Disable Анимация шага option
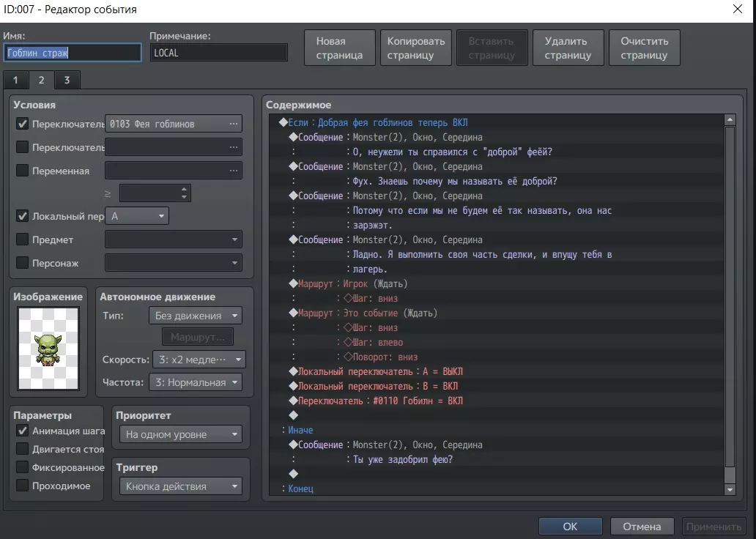This screenshot has height=539, width=756. click(x=22, y=431)
